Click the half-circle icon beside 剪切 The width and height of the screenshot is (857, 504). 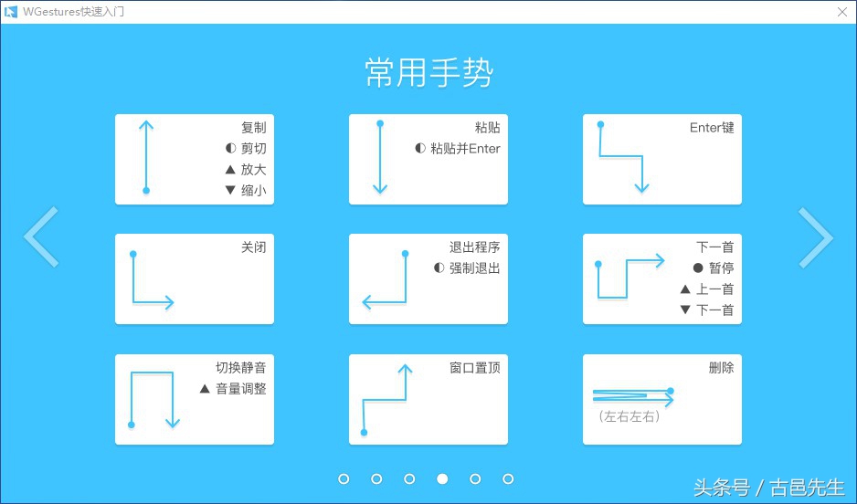click(x=230, y=148)
